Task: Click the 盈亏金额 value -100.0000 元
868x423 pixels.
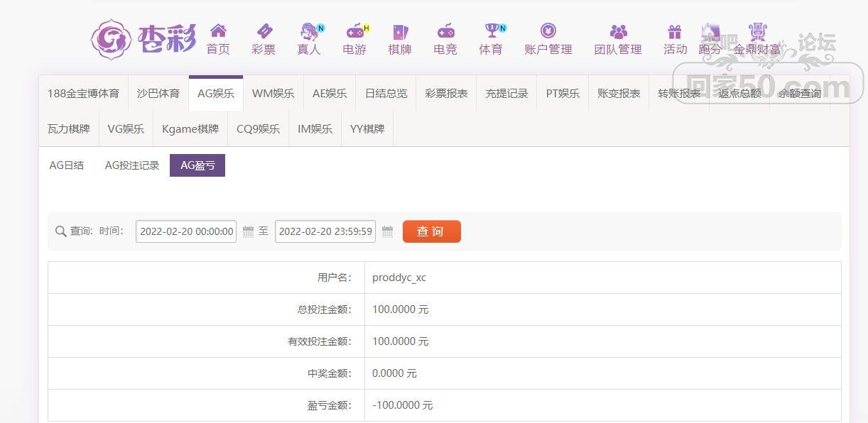Action: (x=402, y=405)
